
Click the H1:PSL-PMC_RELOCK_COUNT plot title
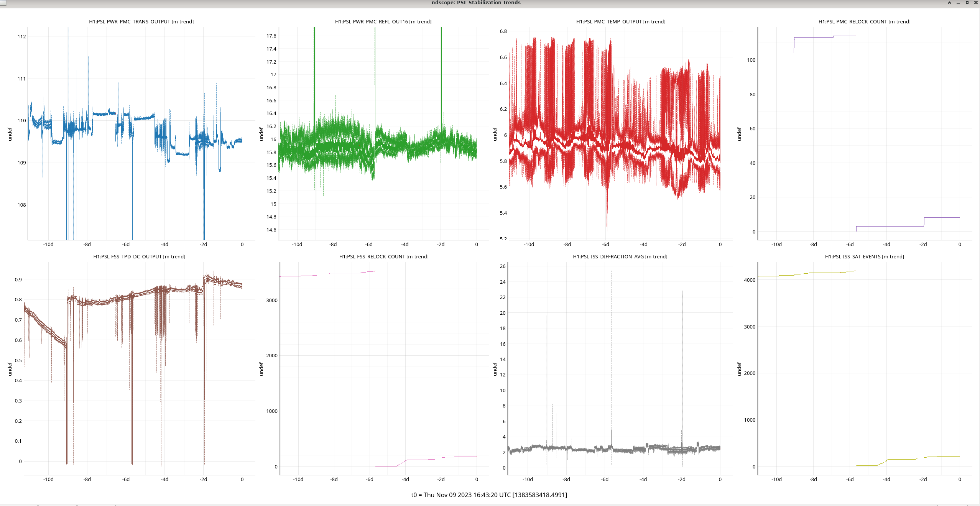[x=864, y=21]
